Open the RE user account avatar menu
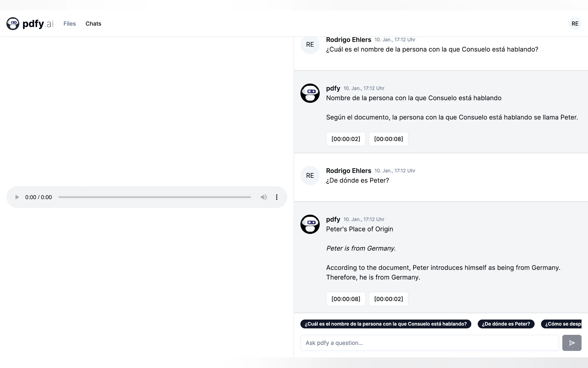This screenshot has height=368, width=588. (x=575, y=24)
